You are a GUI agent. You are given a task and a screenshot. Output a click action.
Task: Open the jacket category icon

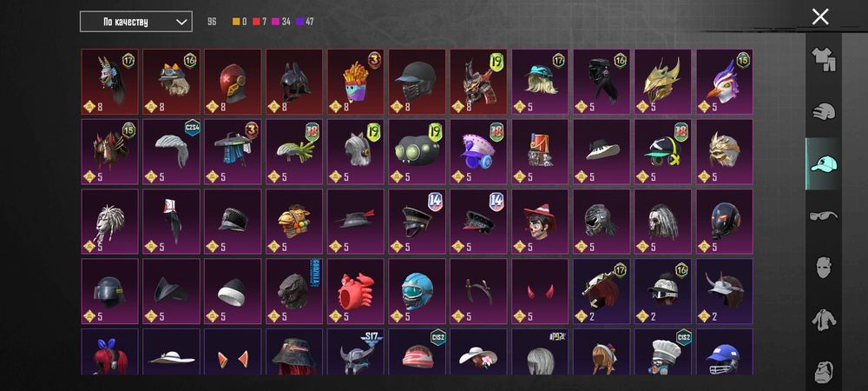[823, 320]
